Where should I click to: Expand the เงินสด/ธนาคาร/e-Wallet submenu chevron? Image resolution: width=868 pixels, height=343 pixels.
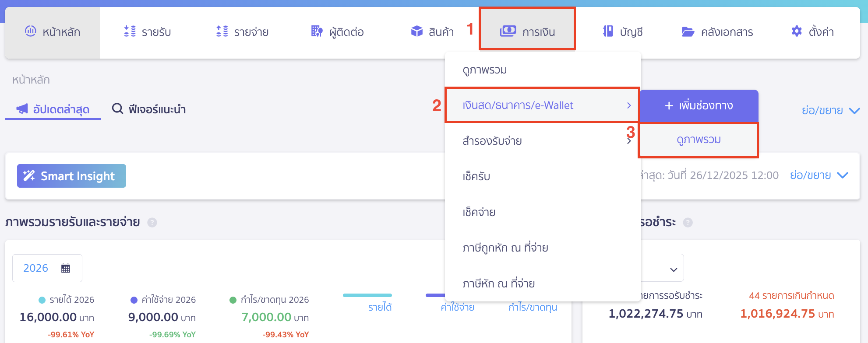(629, 105)
